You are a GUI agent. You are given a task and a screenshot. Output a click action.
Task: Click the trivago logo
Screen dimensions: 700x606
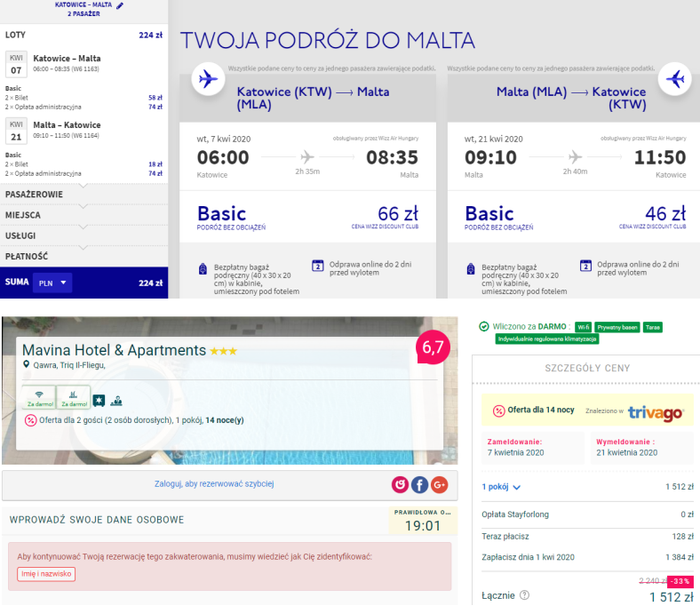(x=656, y=412)
